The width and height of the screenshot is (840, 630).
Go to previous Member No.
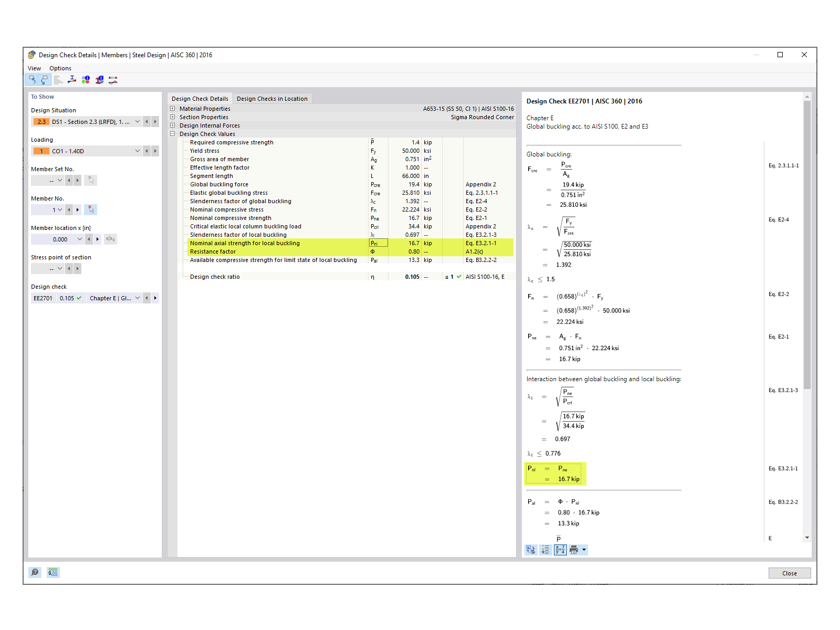pos(69,210)
